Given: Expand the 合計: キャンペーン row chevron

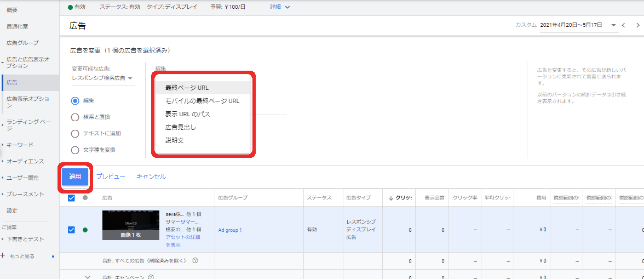Looking at the screenshot, I should 87,277.
